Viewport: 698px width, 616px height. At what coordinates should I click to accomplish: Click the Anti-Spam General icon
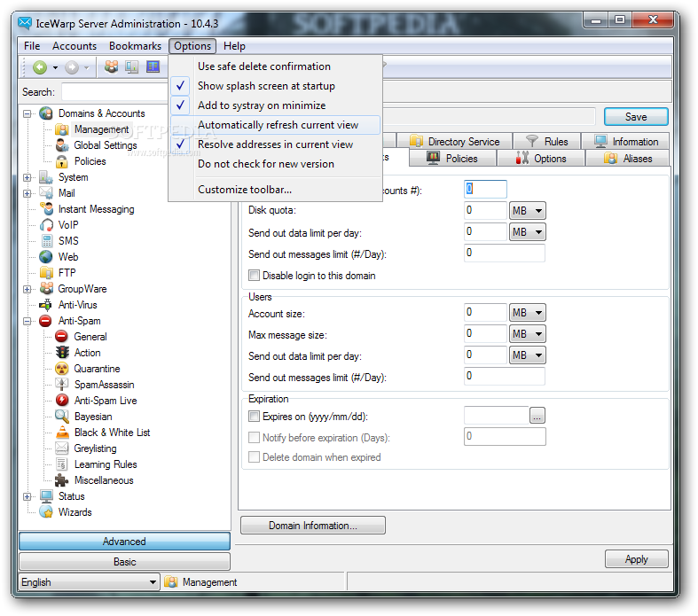click(x=62, y=337)
